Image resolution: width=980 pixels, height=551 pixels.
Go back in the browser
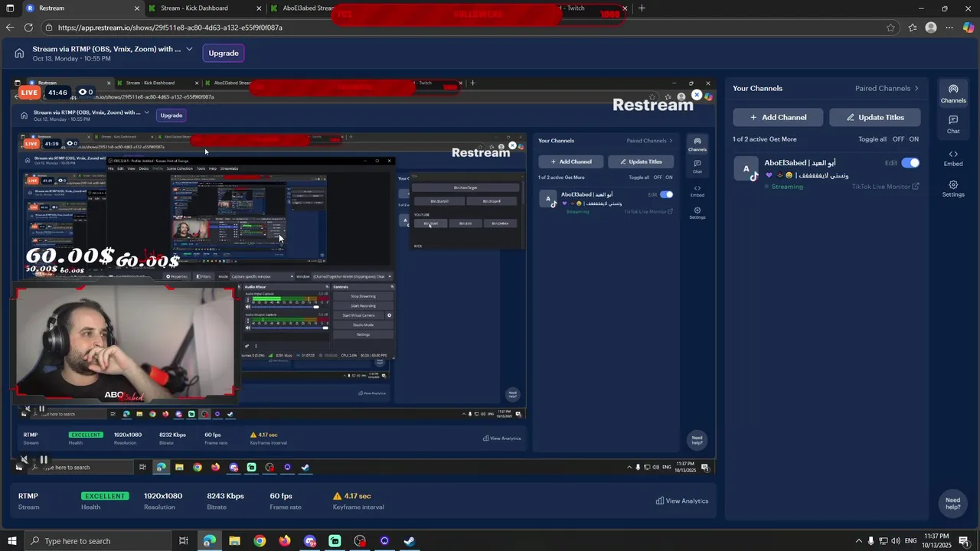click(x=9, y=27)
